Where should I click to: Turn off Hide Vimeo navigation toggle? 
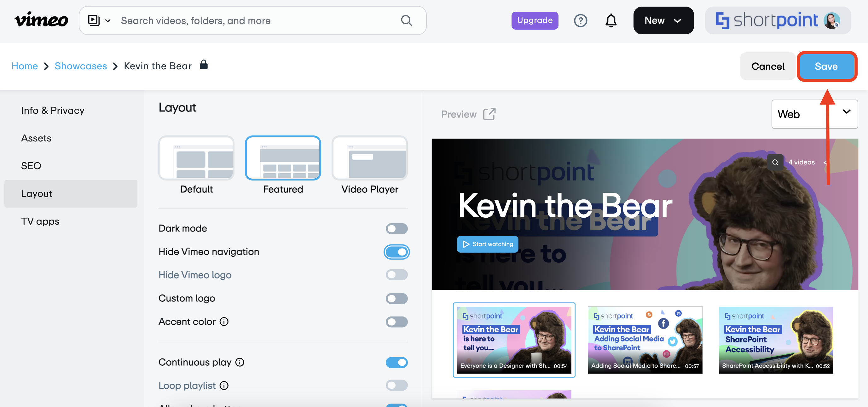coord(396,252)
